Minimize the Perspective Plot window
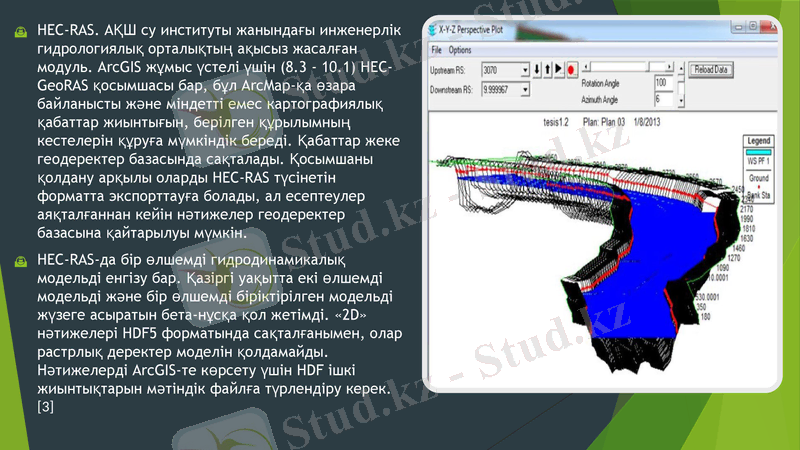800x450 pixels. tap(738, 27)
